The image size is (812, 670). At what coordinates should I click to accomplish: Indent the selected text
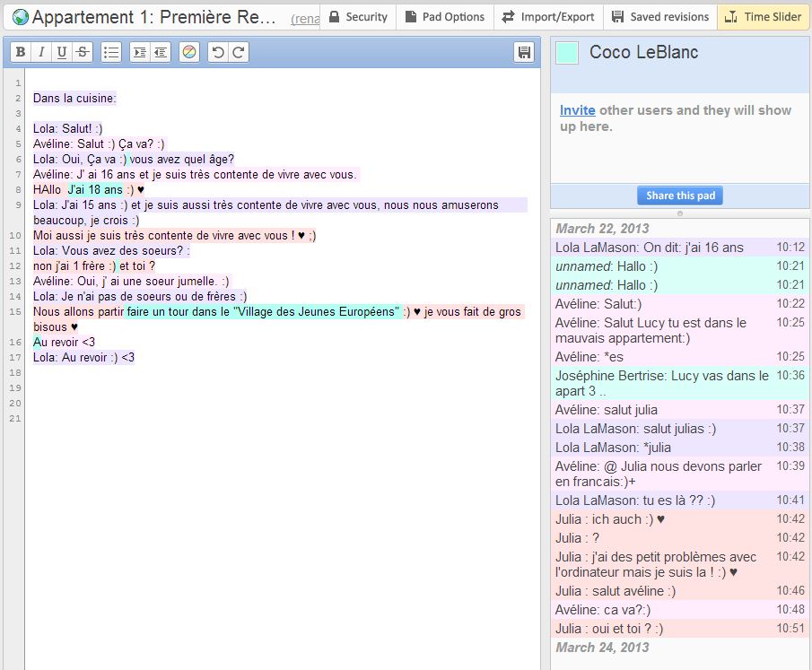140,53
